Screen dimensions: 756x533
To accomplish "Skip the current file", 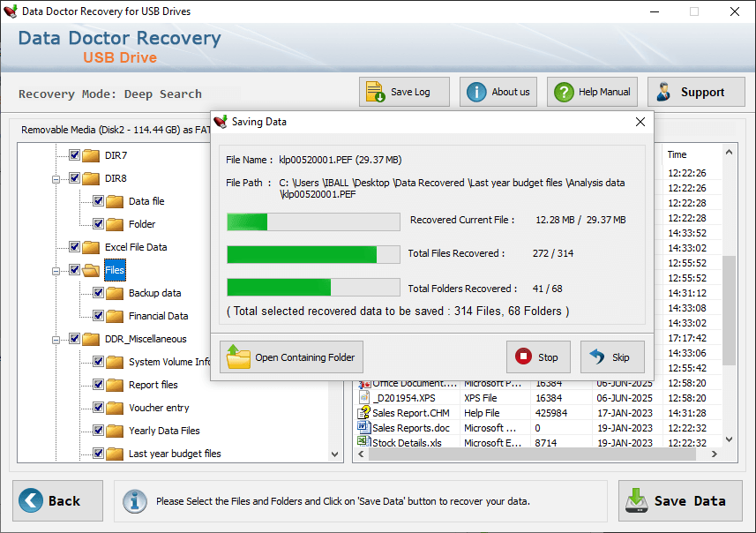I will click(612, 357).
